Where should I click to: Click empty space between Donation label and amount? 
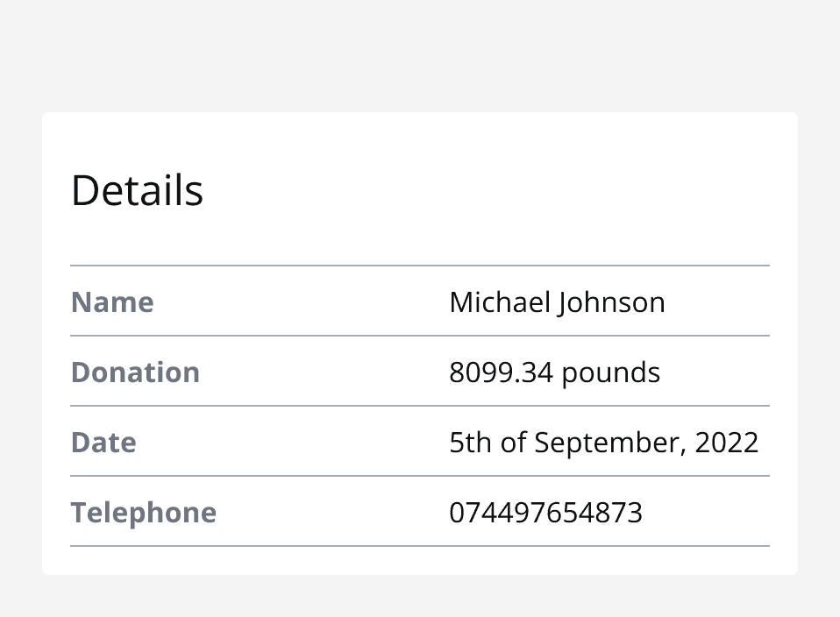pos(324,372)
